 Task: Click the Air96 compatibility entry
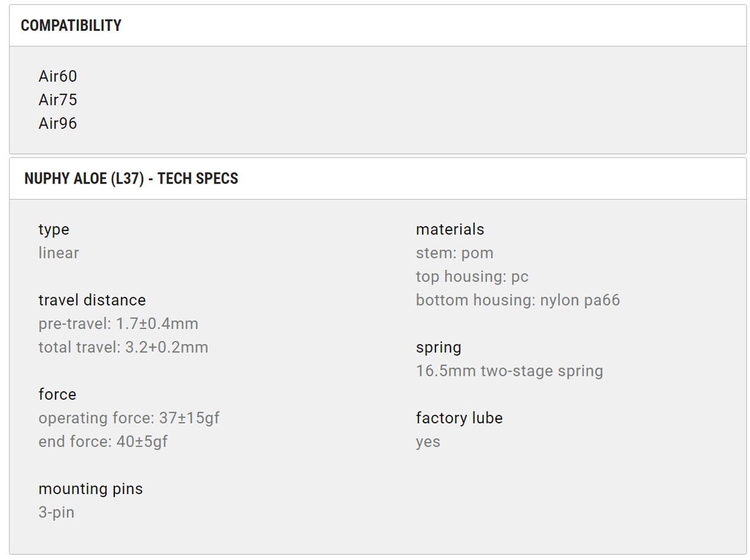[58, 124]
